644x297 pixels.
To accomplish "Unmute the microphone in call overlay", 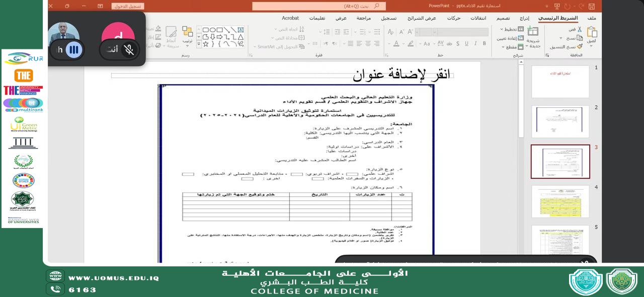I will click(x=129, y=49).
